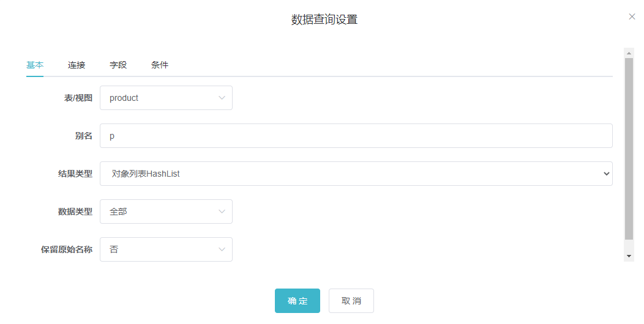644x324 pixels.
Task: Confirm with the 确定 button
Action: pyautogui.click(x=298, y=301)
